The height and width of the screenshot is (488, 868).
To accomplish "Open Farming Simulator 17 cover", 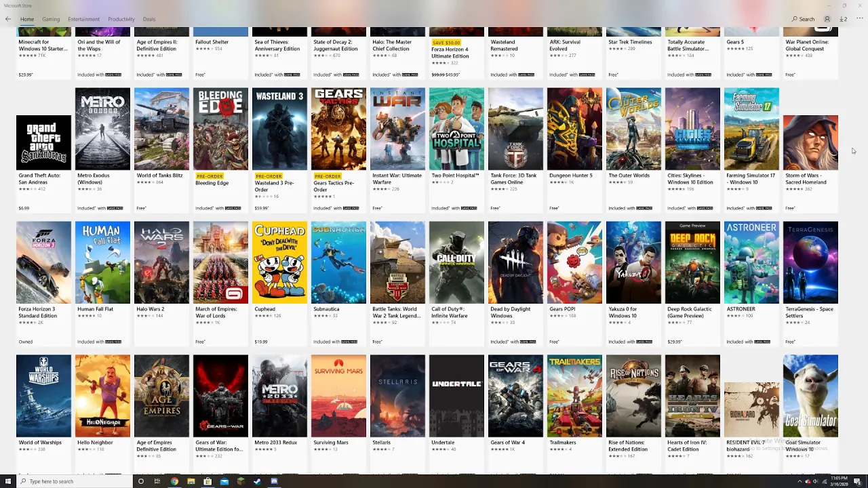I will [x=751, y=129].
